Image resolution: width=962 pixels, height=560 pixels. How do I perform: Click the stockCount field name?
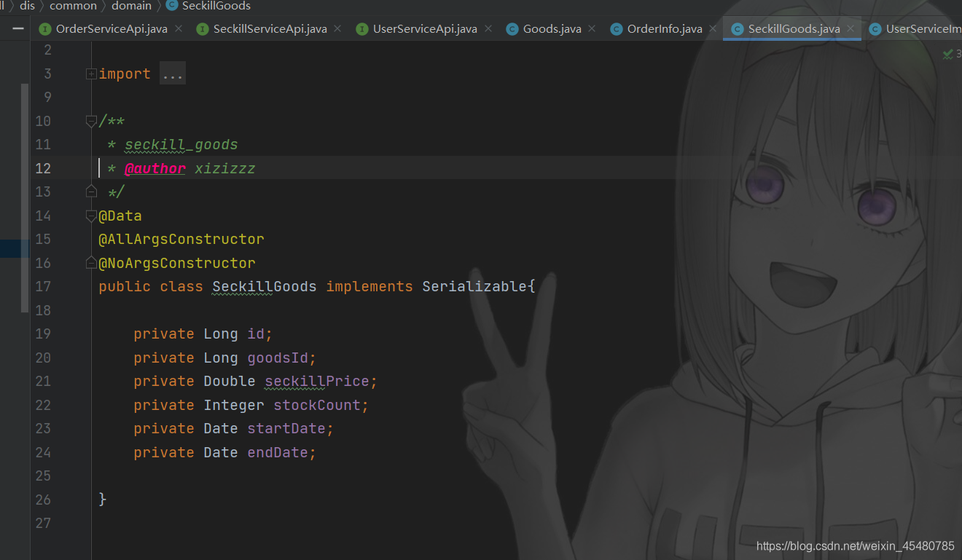[x=317, y=405]
